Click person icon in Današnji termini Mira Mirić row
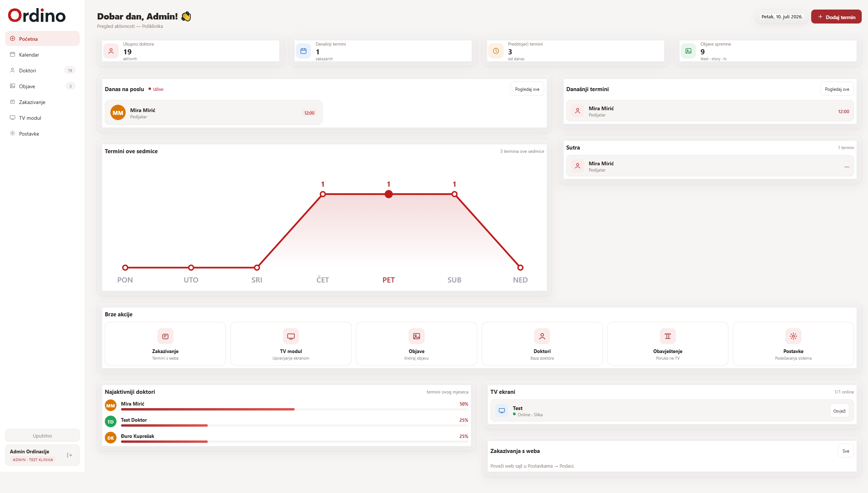This screenshot has width=868, height=493. (578, 111)
